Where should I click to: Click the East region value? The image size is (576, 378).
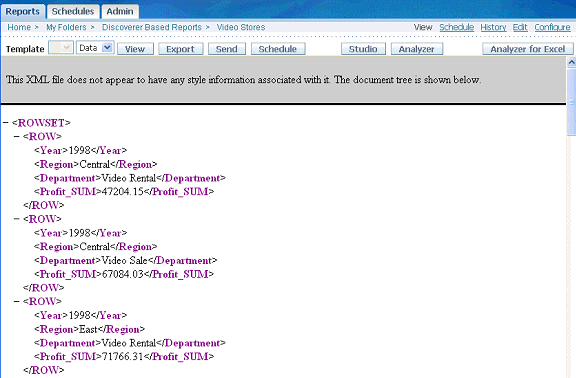pyautogui.click(x=88, y=329)
